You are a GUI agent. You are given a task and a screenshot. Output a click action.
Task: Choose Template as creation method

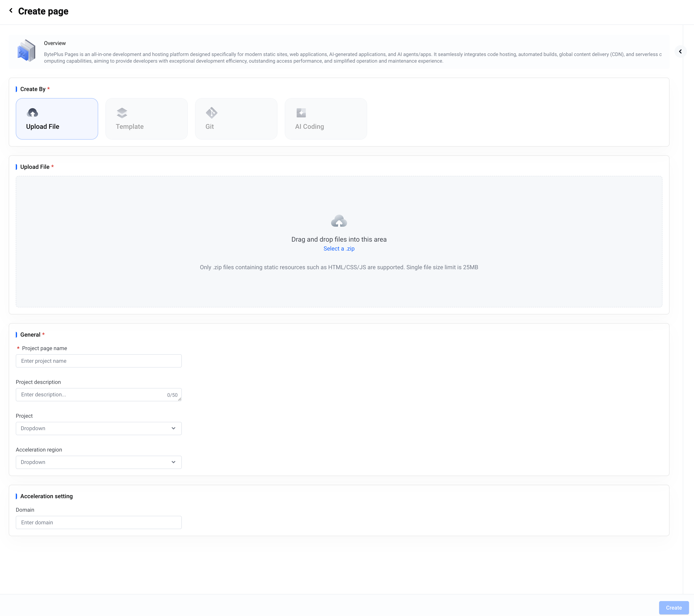(146, 119)
